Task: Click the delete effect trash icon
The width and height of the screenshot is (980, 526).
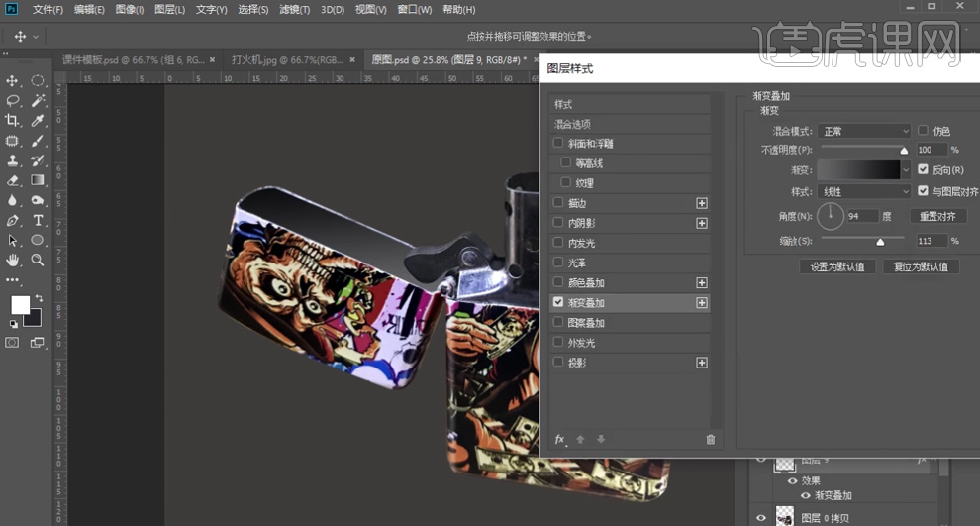Action: click(x=710, y=439)
